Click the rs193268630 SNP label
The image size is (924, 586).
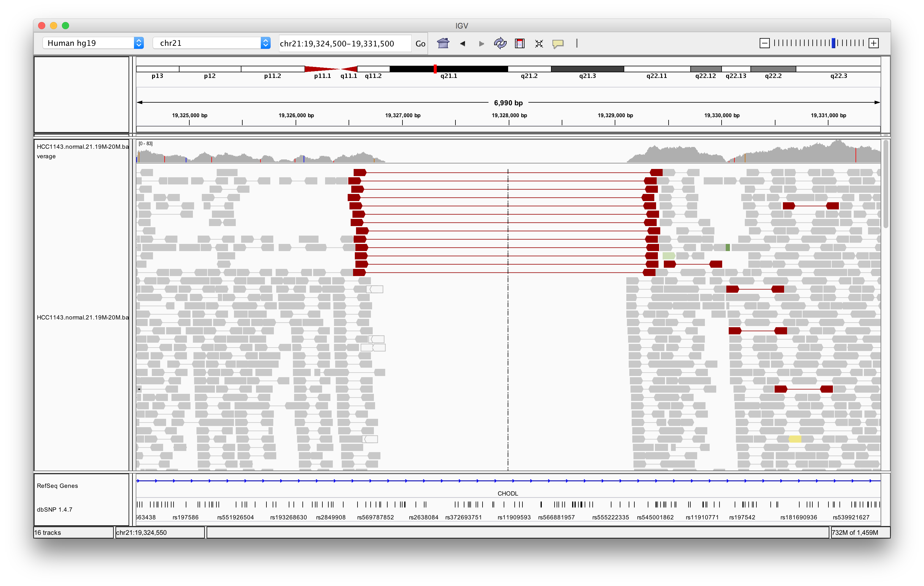tap(288, 517)
